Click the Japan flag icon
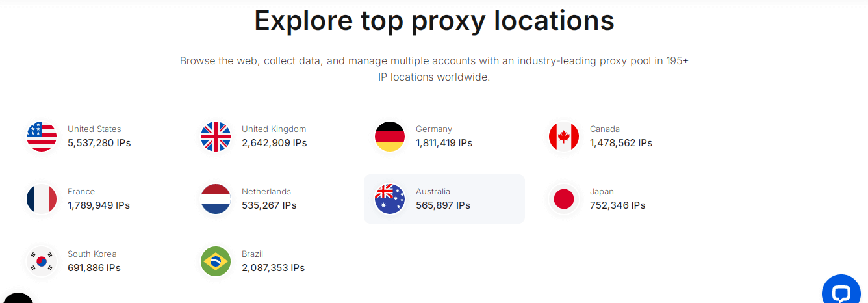Screen dimensions: 868x303 pyautogui.click(x=564, y=199)
